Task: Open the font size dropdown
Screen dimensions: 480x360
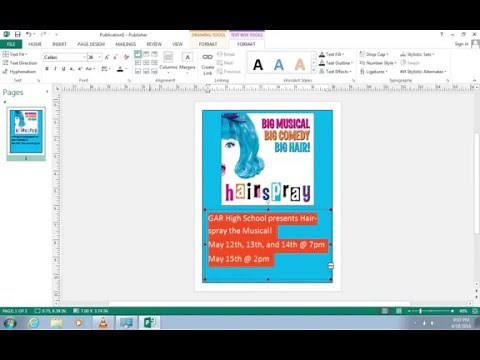Action: (99, 57)
